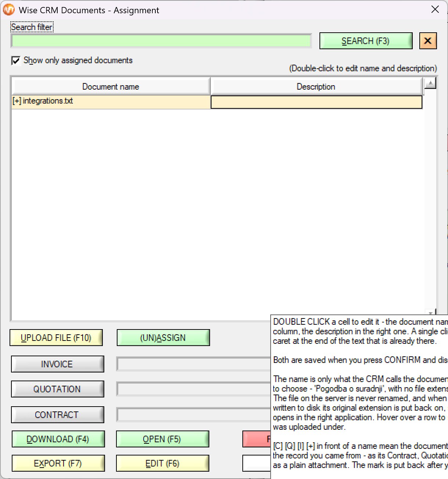
Task: Click EDIT (F6) button
Action: click(x=162, y=463)
